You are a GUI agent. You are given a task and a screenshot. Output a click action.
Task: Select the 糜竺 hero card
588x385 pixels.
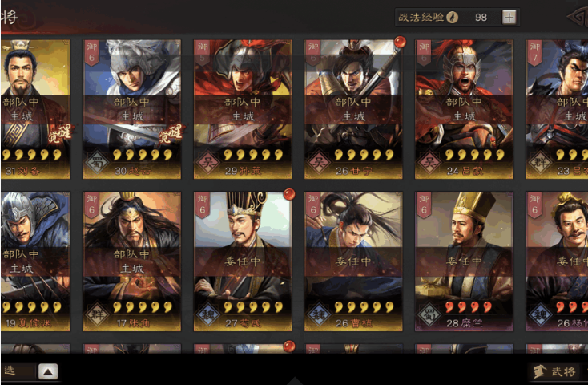[464, 261]
